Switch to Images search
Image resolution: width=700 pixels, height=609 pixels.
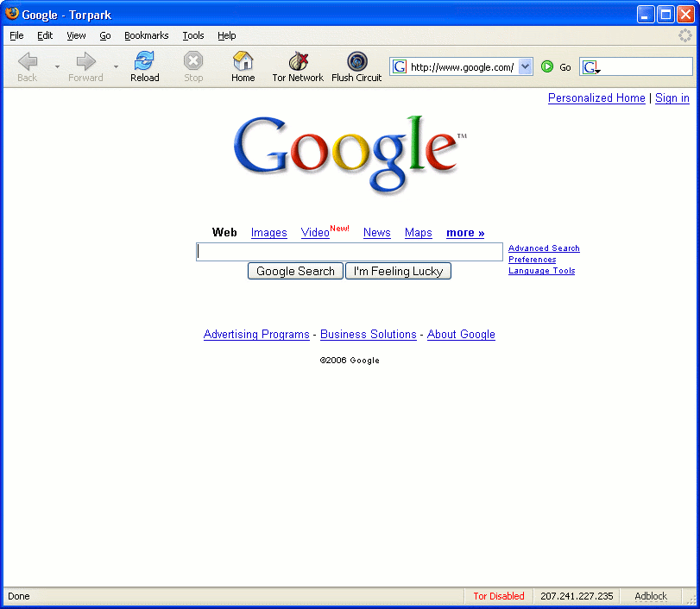tap(268, 232)
